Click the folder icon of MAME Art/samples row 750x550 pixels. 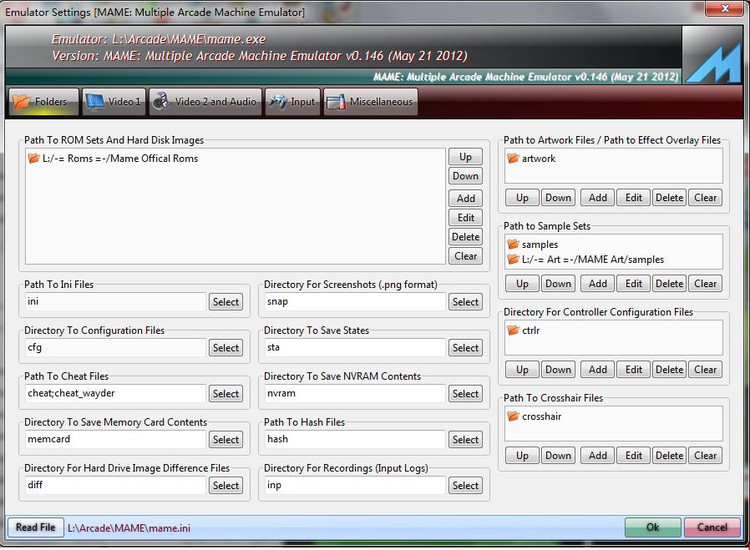pyautogui.click(x=513, y=259)
